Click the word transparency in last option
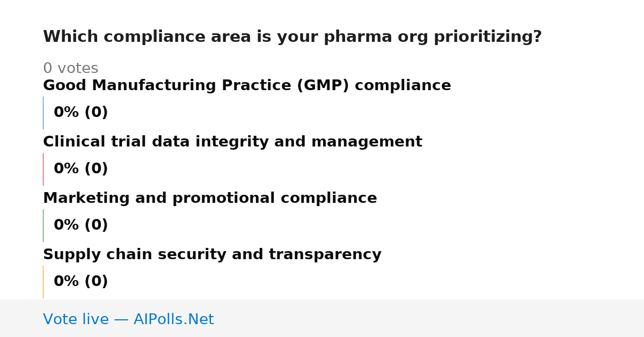644x337 pixels. point(325,255)
